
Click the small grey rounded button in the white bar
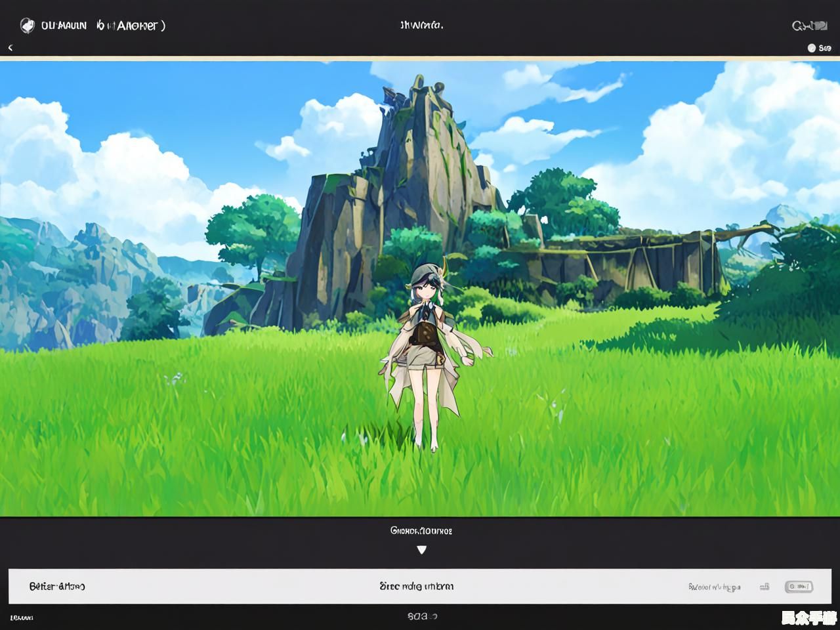[x=799, y=587]
